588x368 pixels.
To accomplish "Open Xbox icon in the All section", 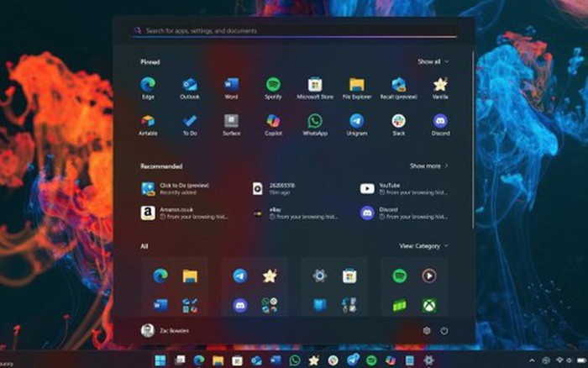I will tap(429, 306).
